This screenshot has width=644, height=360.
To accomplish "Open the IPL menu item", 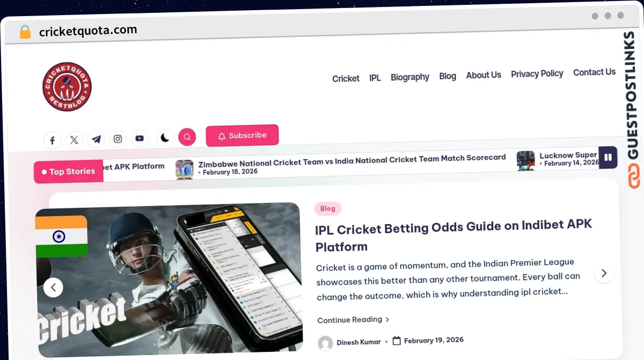I will pyautogui.click(x=375, y=78).
